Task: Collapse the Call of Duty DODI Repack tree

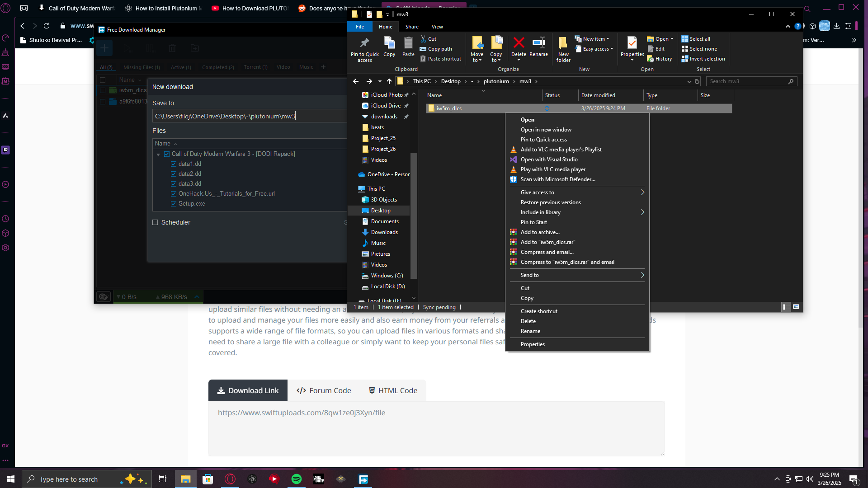Action: [158, 155]
